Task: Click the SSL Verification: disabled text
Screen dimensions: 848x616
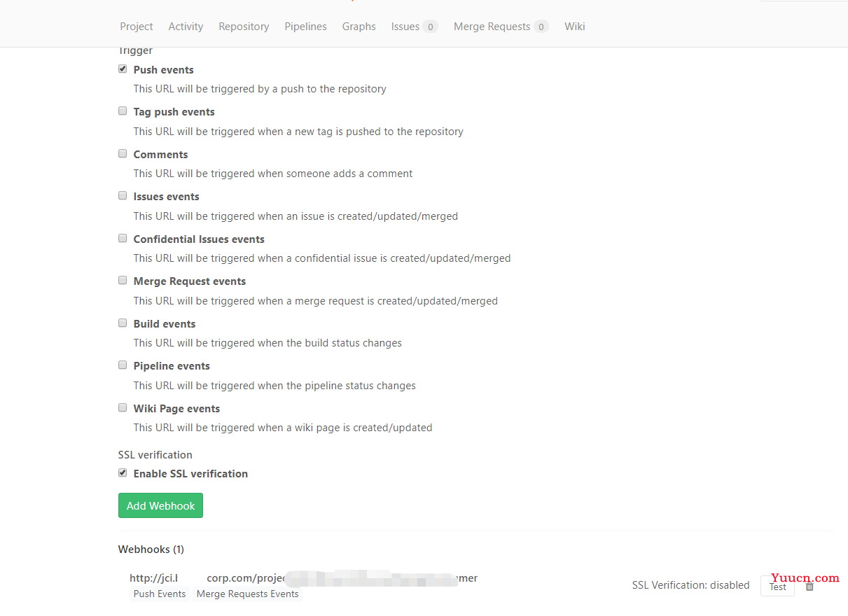Action: (x=690, y=585)
